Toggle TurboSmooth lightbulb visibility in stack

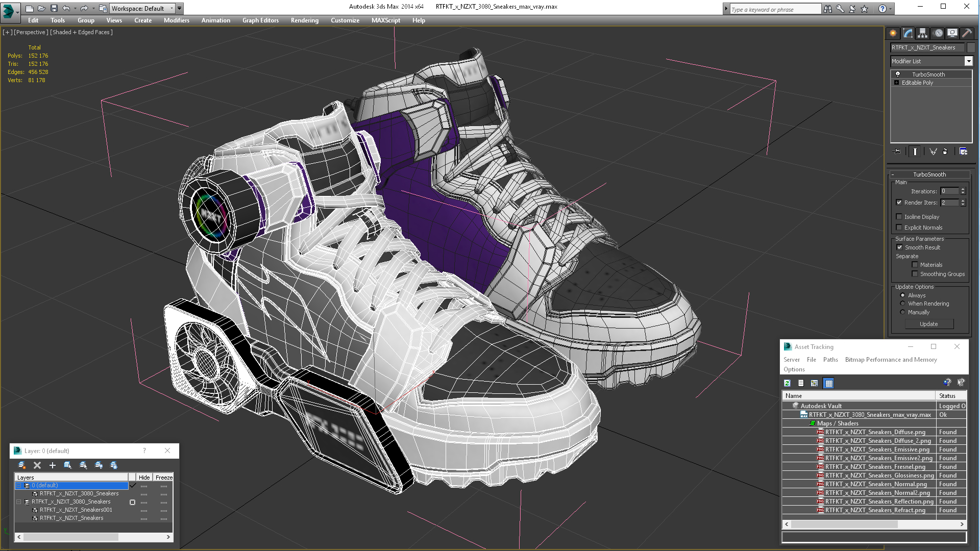898,74
